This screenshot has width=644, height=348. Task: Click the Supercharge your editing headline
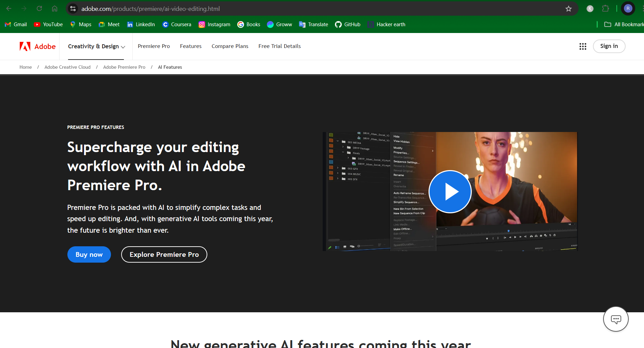[x=156, y=166]
